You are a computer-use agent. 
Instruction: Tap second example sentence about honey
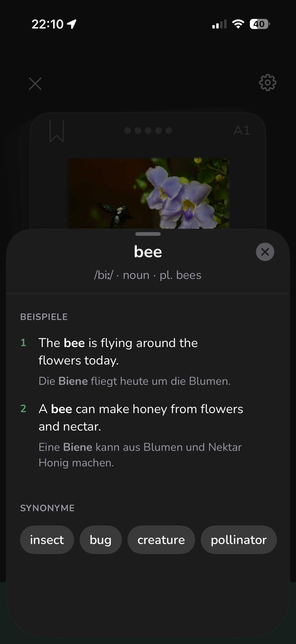click(x=141, y=418)
